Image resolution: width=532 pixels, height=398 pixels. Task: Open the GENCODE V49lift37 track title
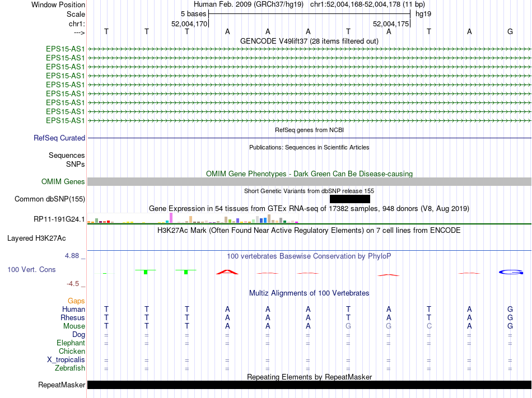(x=309, y=41)
